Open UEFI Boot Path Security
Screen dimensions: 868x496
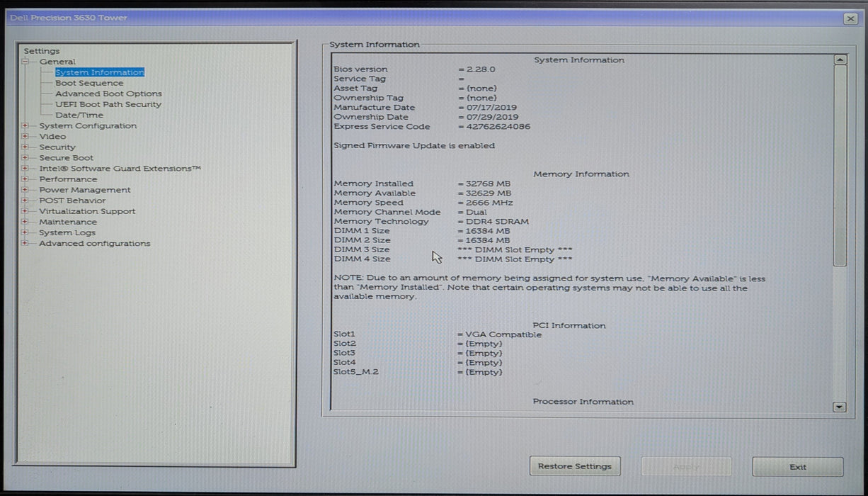click(108, 104)
